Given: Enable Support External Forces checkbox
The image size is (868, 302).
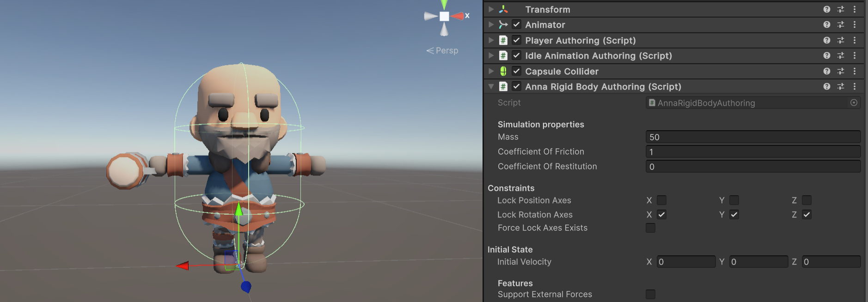Looking at the screenshot, I should (x=650, y=294).
